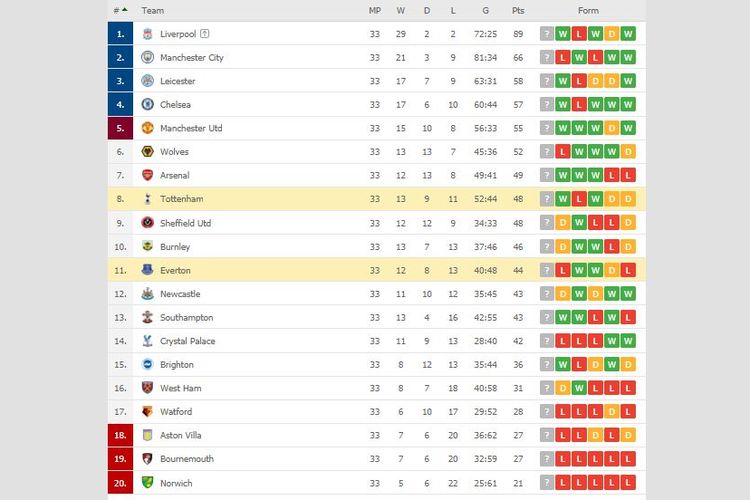Open the Crystal Palace team name link
Screen dimensions: 750x500
pyautogui.click(x=187, y=341)
